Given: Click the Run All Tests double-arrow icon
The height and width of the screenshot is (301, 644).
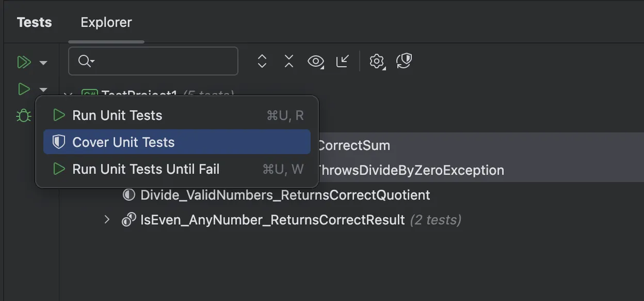Looking at the screenshot, I should pos(24,62).
